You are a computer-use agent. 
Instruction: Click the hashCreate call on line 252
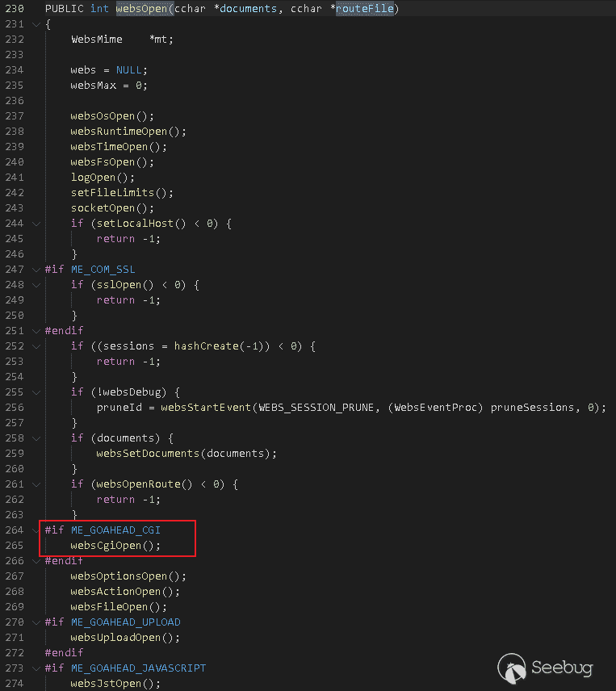click(x=206, y=346)
